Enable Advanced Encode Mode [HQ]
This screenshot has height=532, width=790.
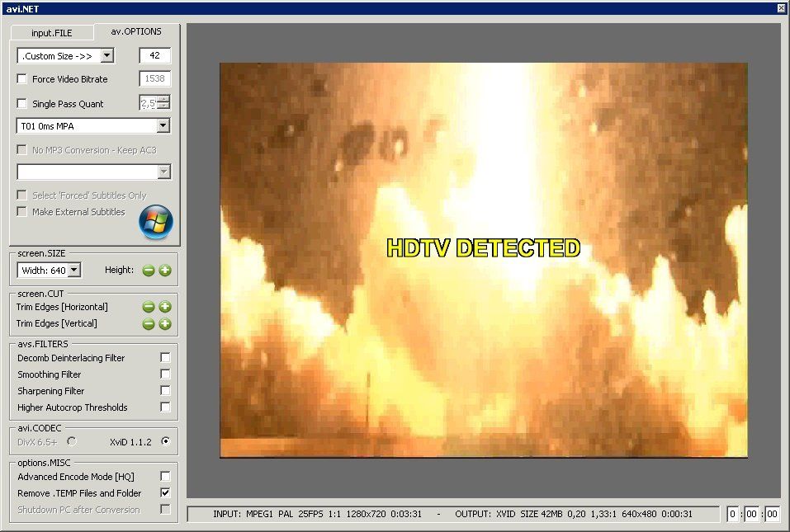click(x=165, y=477)
